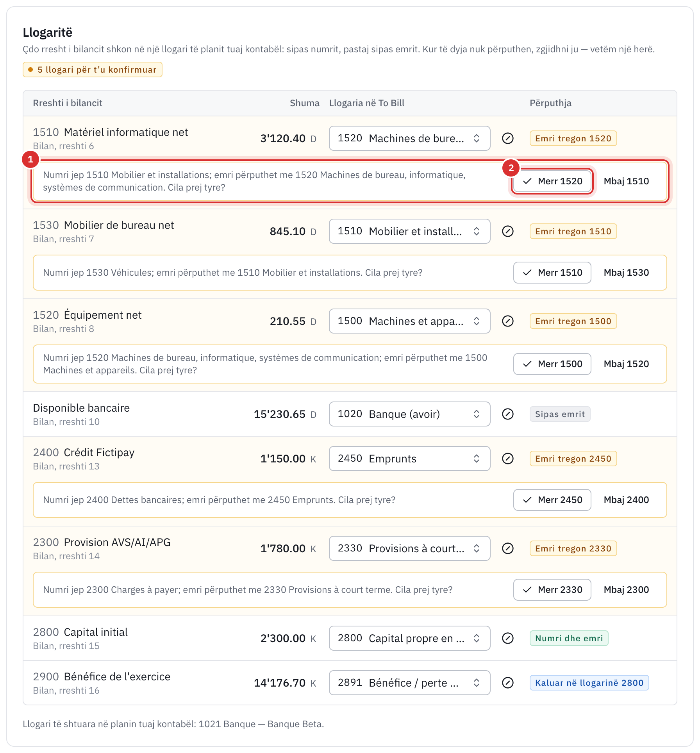Open the 2800 Capital propre account dropdown
The image size is (700, 753).
click(409, 638)
